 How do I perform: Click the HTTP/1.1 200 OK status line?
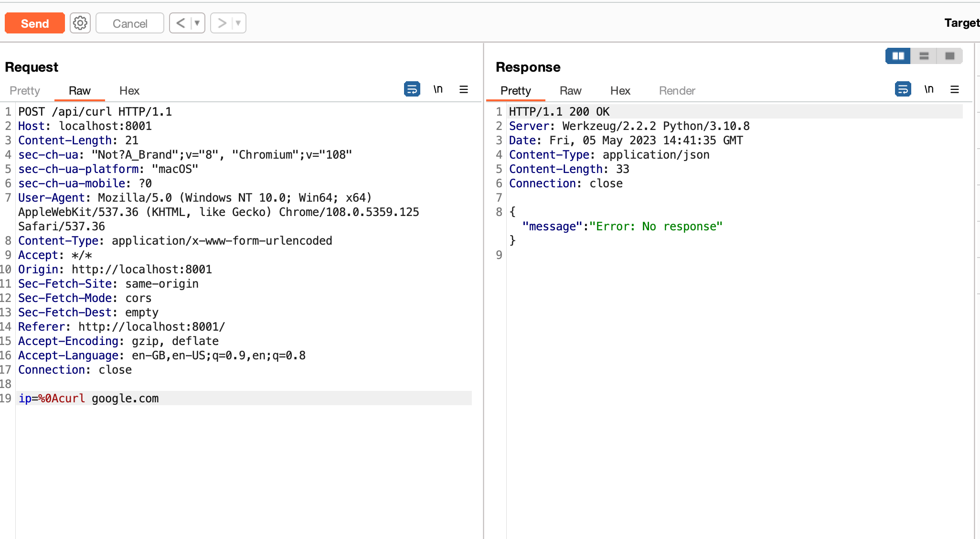(x=559, y=111)
